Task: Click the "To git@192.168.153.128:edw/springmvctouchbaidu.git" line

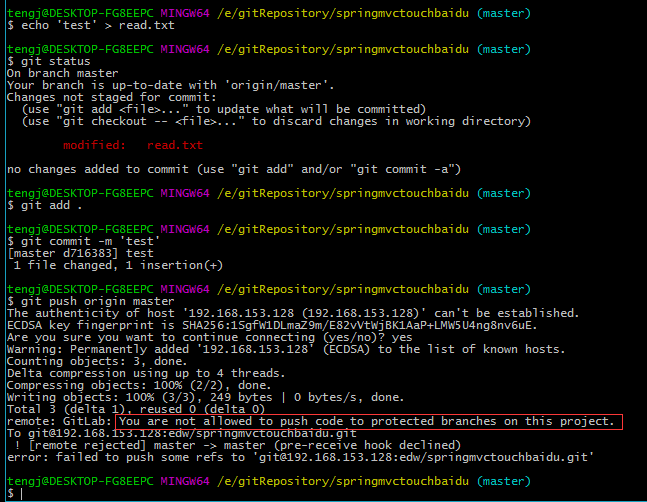Action: pyautogui.click(x=182, y=434)
